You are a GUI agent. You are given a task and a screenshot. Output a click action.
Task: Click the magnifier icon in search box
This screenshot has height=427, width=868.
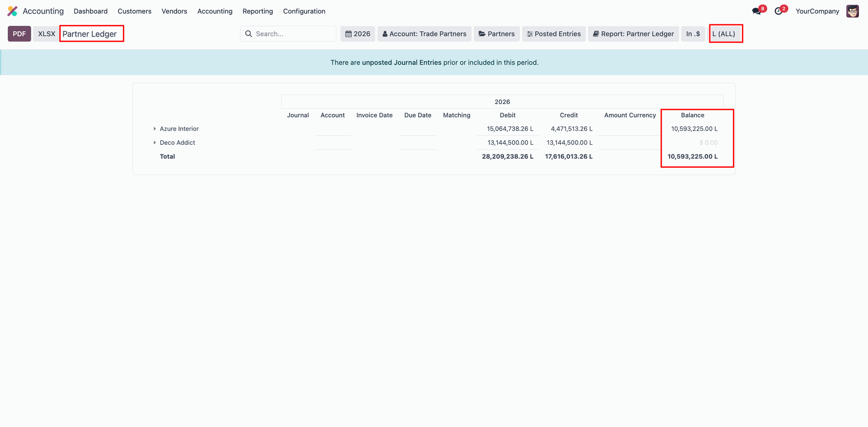pyautogui.click(x=249, y=34)
